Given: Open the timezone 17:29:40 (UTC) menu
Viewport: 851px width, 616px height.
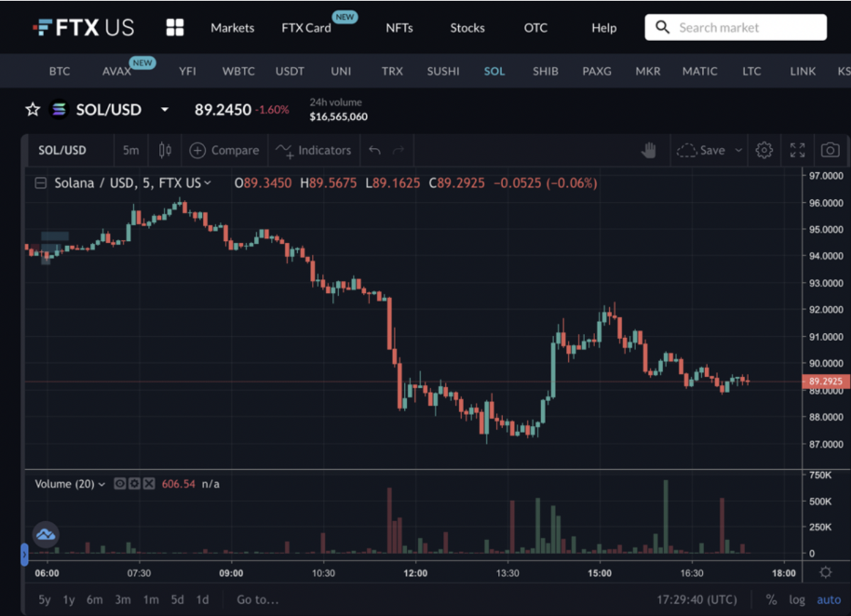Looking at the screenshot, I should (x=699, y=600).
